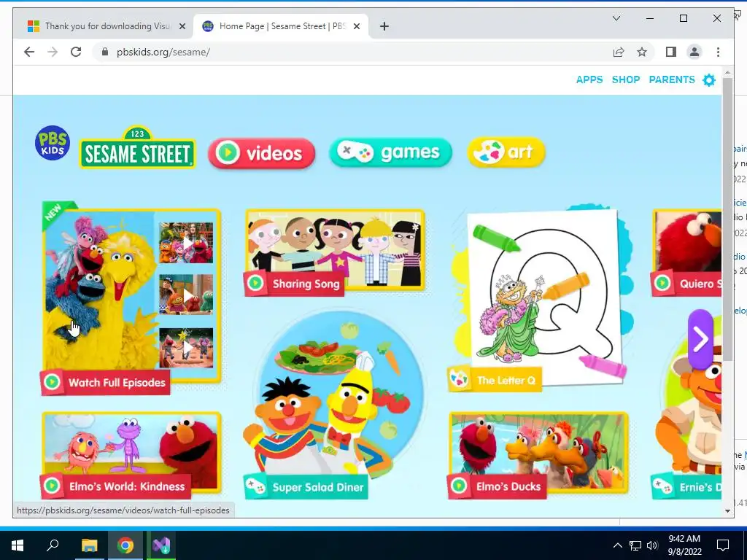The image size is (747, 560).
Task: Play the bottom episode thumbnail in Watch Full Episodes
Action: pos(186,348)
